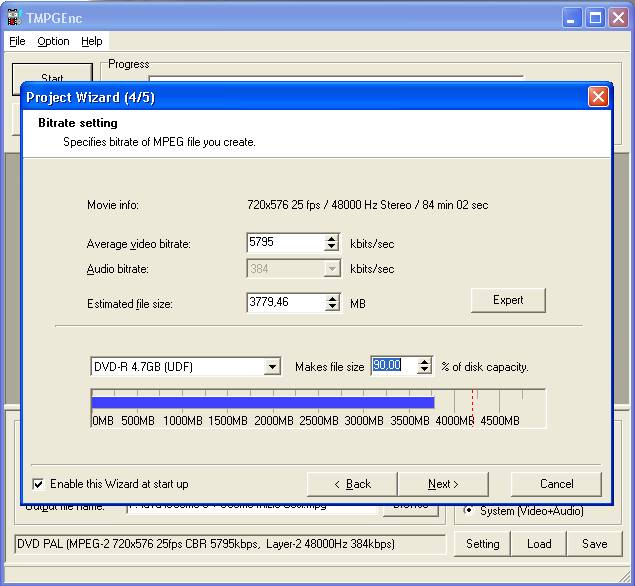635x586 pixels.
Task: Click the Setting button in main window
Action: 482,543
